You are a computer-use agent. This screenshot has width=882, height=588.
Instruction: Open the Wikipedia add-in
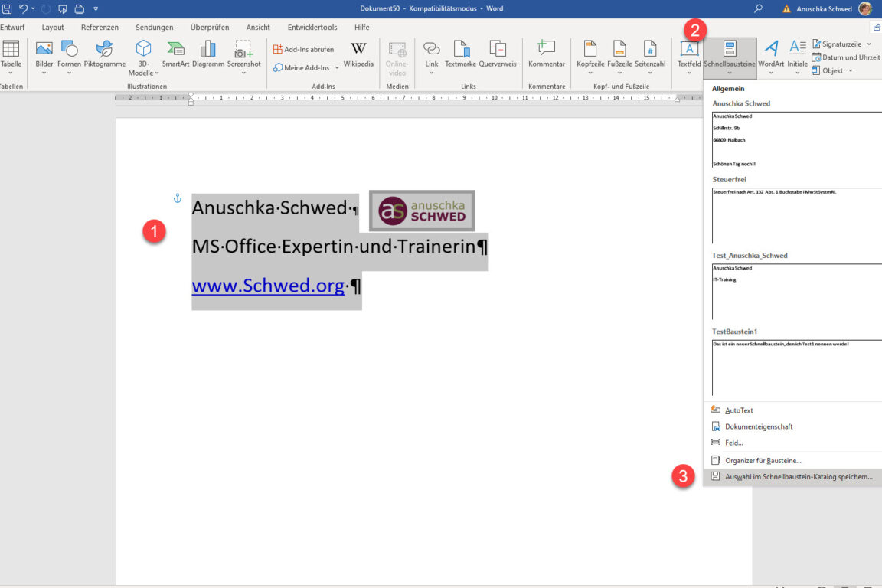coord(358,55)
